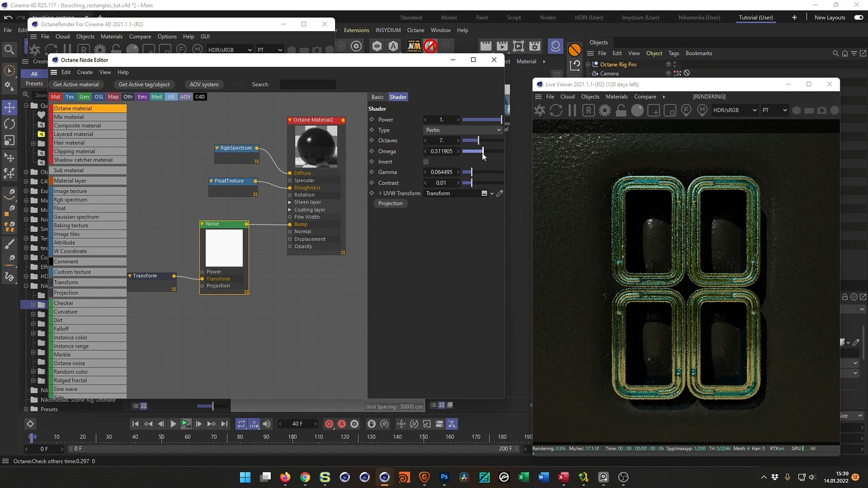Open the Create menu in Node Editor
Image resolution: width=868 pixels, height=488 pixels.
tap(85, 72)
